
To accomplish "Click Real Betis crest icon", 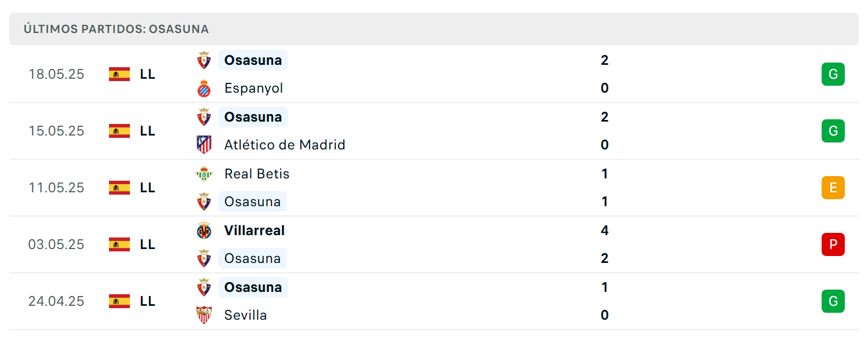I will pyautogui.click(x=204, y=174).
